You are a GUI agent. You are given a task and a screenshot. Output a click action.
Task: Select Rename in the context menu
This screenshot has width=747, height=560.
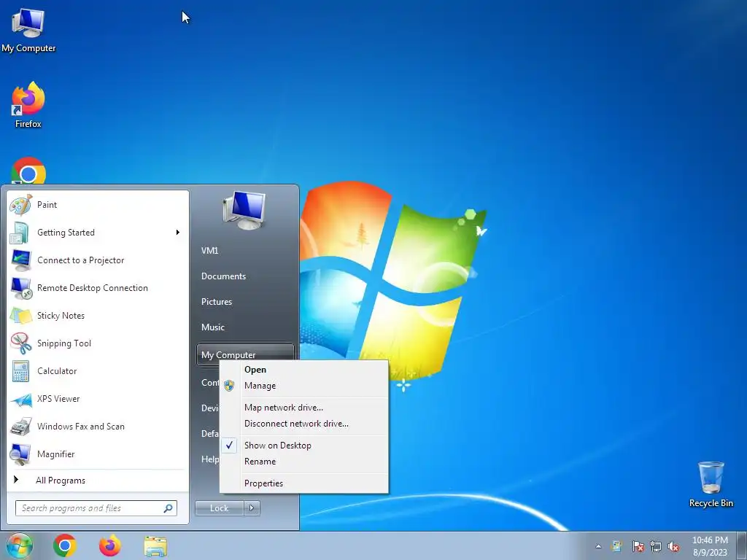(x=304, y=462)
